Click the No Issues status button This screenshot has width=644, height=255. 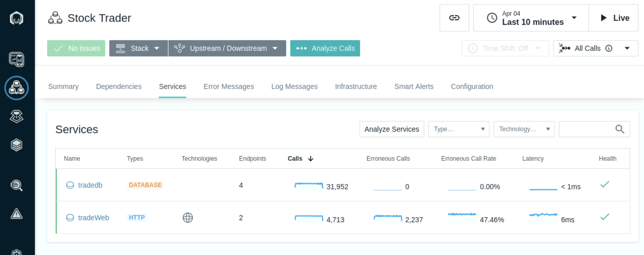click(x=76, y=48)
